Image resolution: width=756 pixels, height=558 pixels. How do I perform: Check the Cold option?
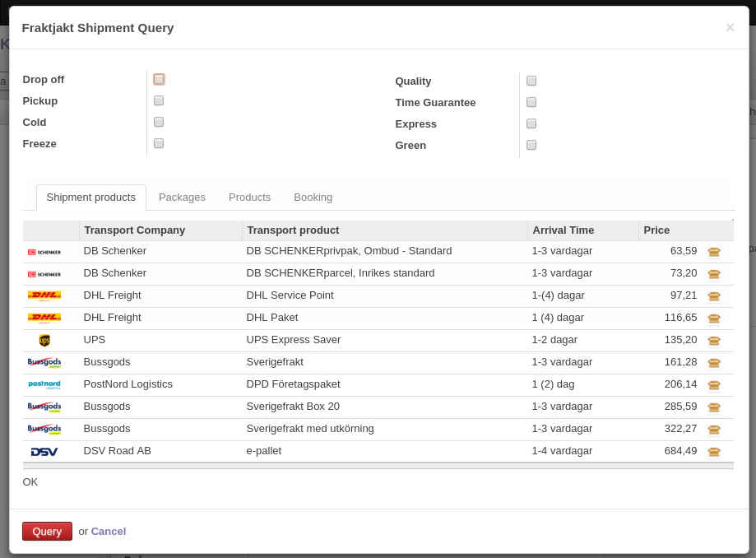(x=159, y=122)
